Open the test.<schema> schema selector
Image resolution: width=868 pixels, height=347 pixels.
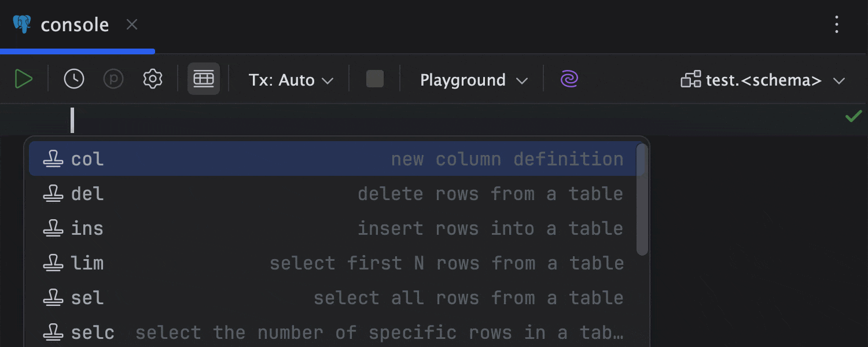[764, 80]
